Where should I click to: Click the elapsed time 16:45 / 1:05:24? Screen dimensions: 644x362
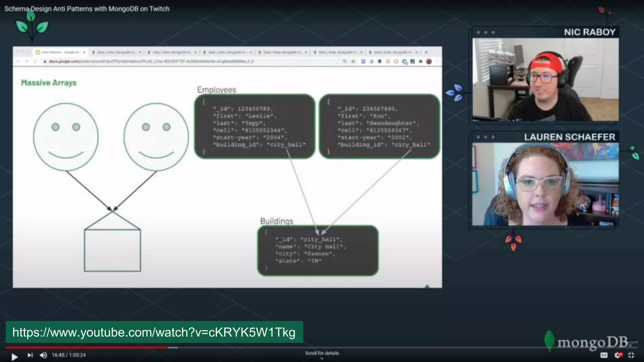(69, 355)
